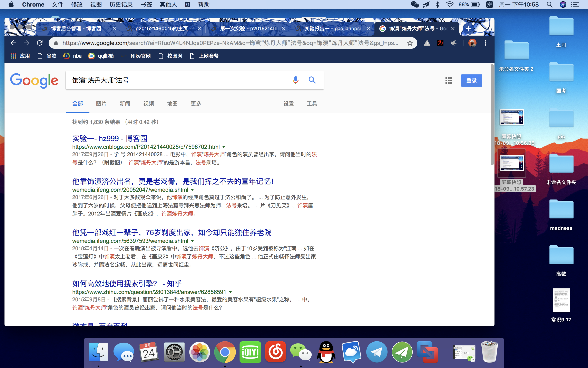
Task: Open Calendar in the dock
Action: click(149, 352)
